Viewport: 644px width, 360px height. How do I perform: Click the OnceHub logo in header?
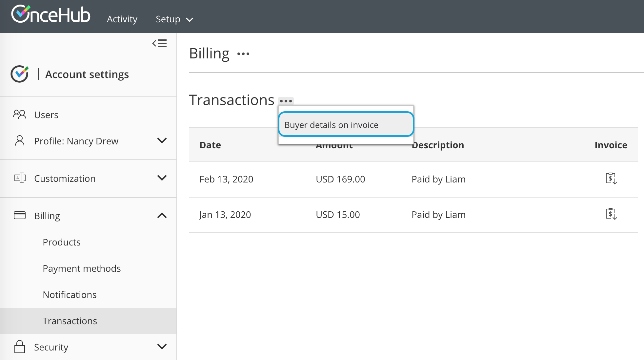click(x=51, y=14)
